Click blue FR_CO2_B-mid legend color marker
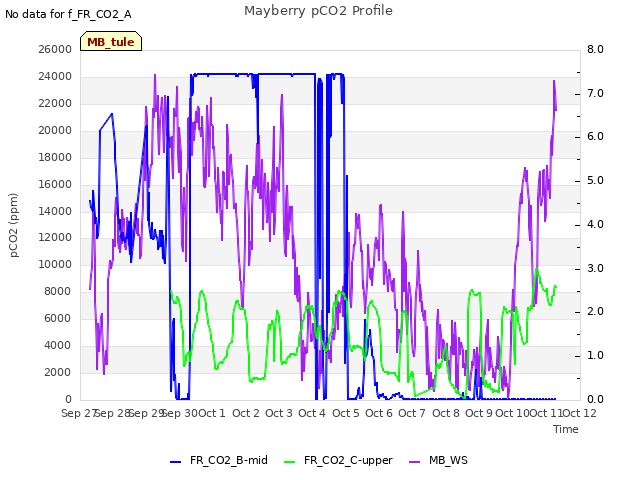The image size is (640, 480). click(176, 462)
